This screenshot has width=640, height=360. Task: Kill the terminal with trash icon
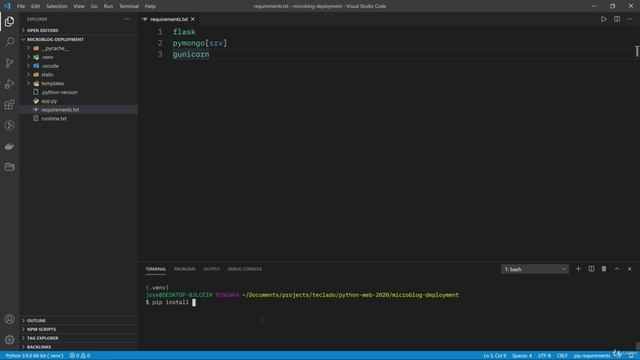point(604,269)
